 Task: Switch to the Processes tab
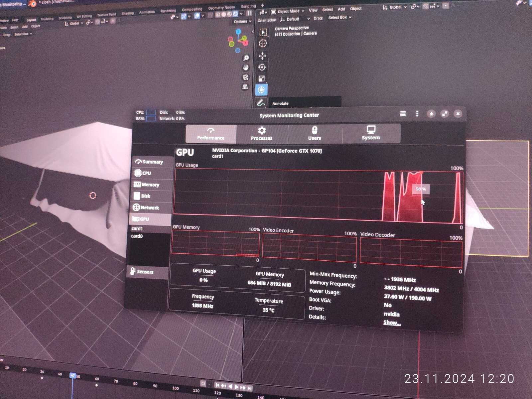262,133
